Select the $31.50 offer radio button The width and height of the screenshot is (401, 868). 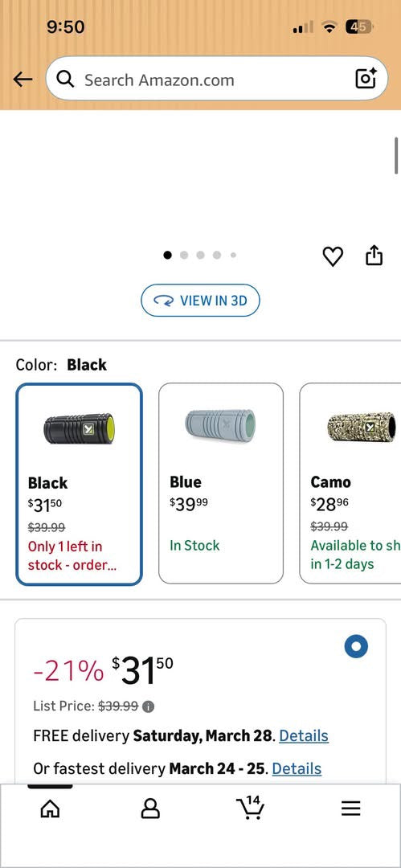356,646
